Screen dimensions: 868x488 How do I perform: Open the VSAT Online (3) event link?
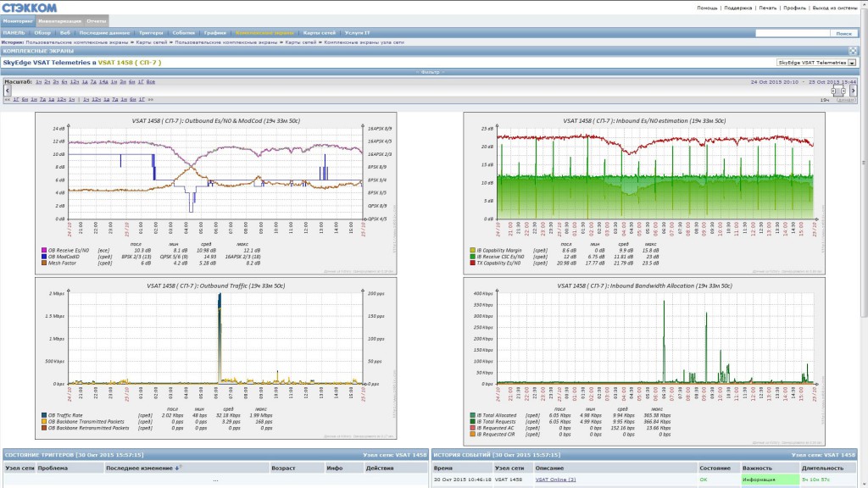(x=555, y=480)
